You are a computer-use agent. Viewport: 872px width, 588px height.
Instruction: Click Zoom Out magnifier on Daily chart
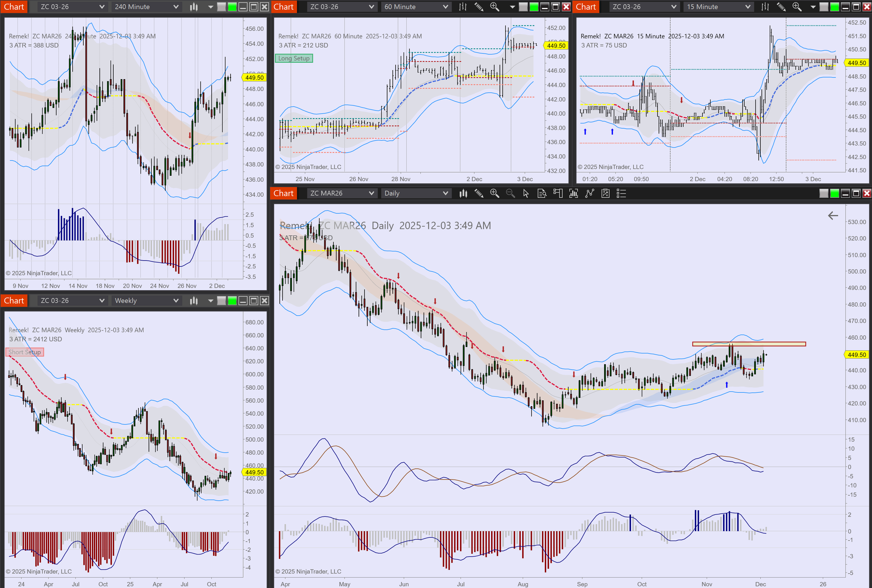tap(510, 193)
